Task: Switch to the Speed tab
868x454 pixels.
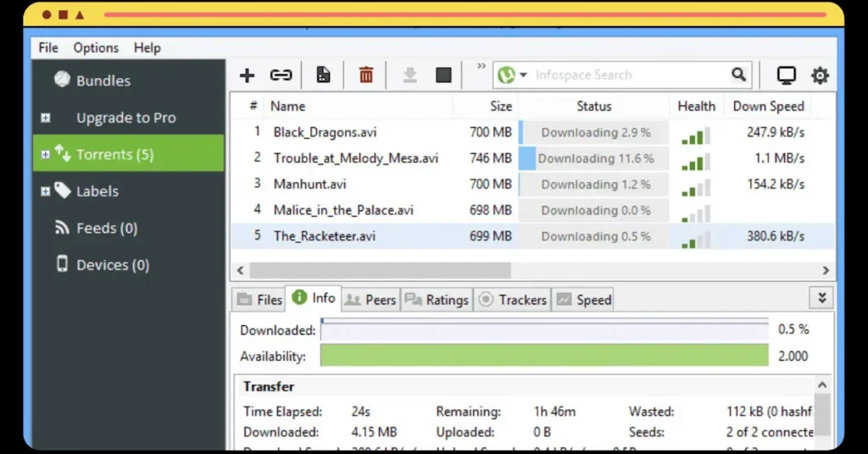Action: (x=583, y=300)
